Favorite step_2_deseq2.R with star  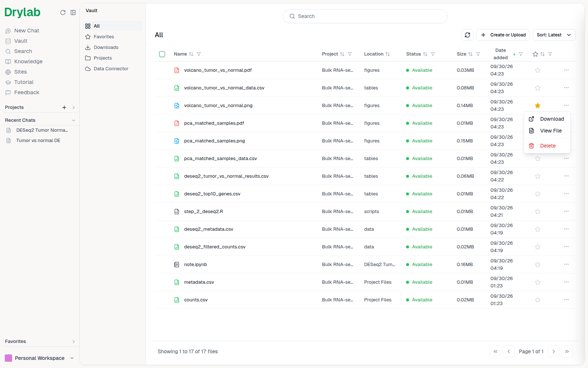coord(538,212)
